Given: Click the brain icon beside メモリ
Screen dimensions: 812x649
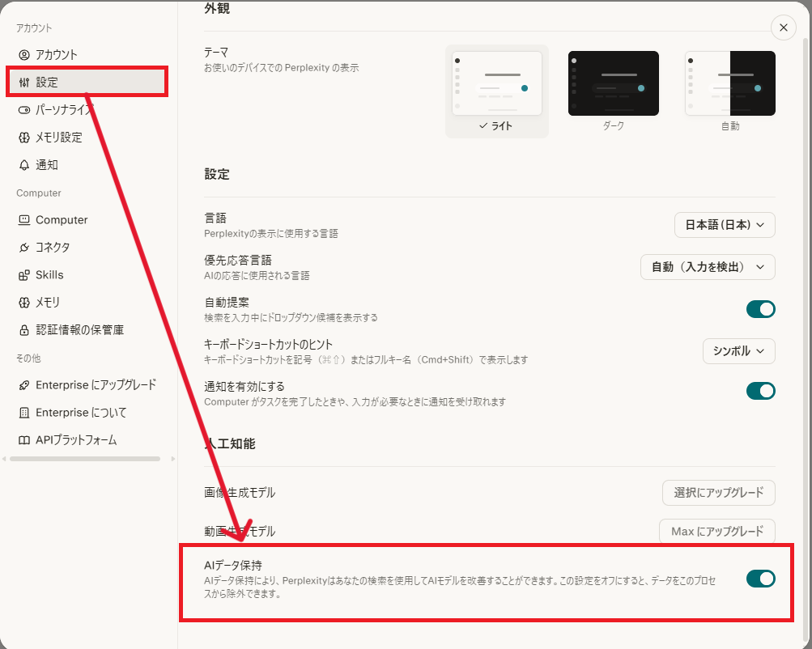Looking at the screenshot, I should pos(23,302).
